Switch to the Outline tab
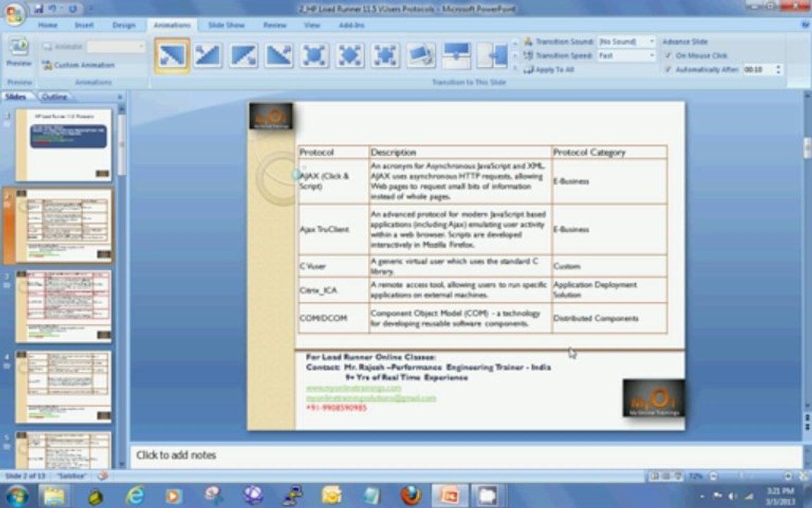This screenshot has height=508, width=812. (x=54, y=97)
